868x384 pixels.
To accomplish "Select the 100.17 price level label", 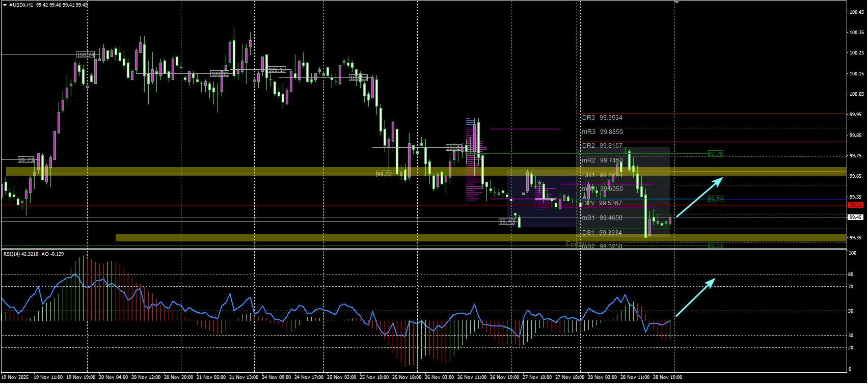I will [277, 70].
